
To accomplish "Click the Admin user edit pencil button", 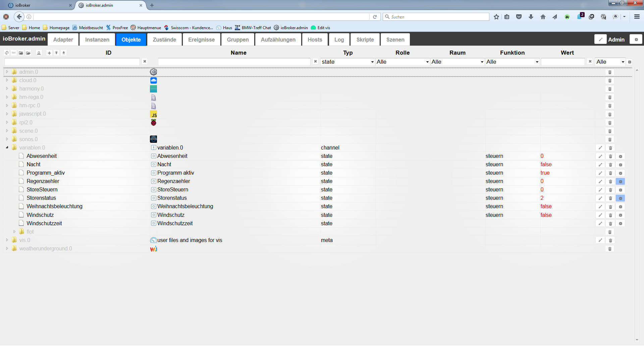I will [x=600, y=40].
